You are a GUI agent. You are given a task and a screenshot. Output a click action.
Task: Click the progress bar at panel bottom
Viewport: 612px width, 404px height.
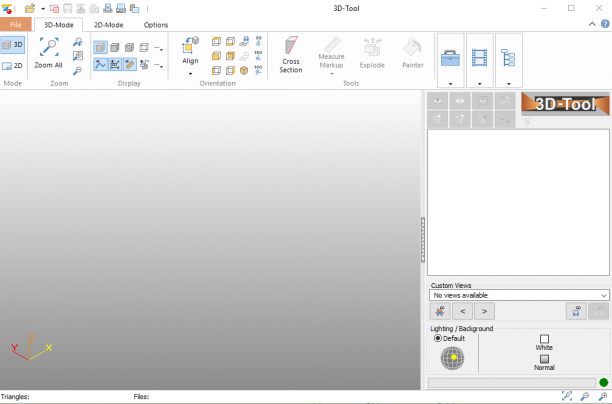tap(512, 383)
